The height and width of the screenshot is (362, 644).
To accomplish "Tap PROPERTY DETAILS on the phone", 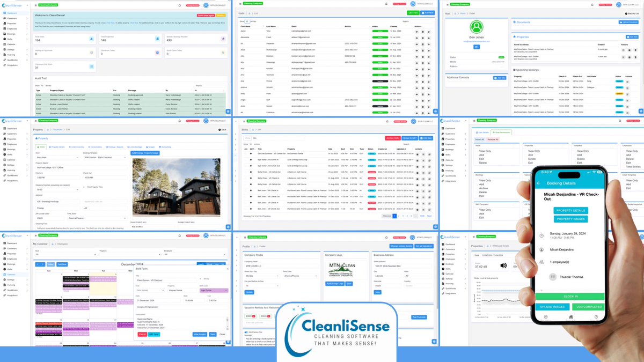I will [x=571, y=210].
